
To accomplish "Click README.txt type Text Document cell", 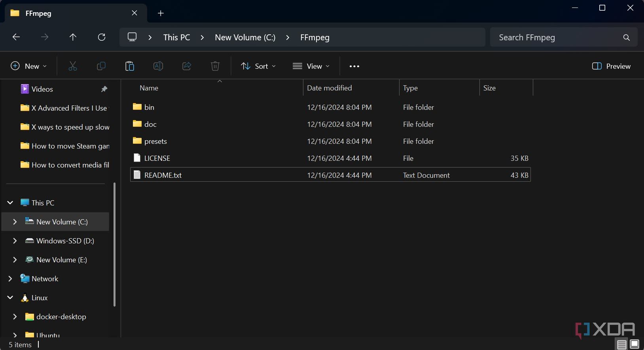I will [x=426, y=175].
